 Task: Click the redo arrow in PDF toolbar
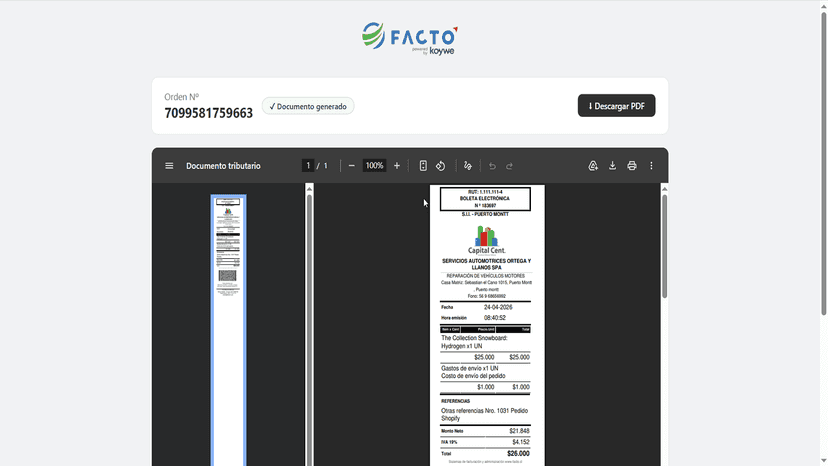click(x=509, y=166)
